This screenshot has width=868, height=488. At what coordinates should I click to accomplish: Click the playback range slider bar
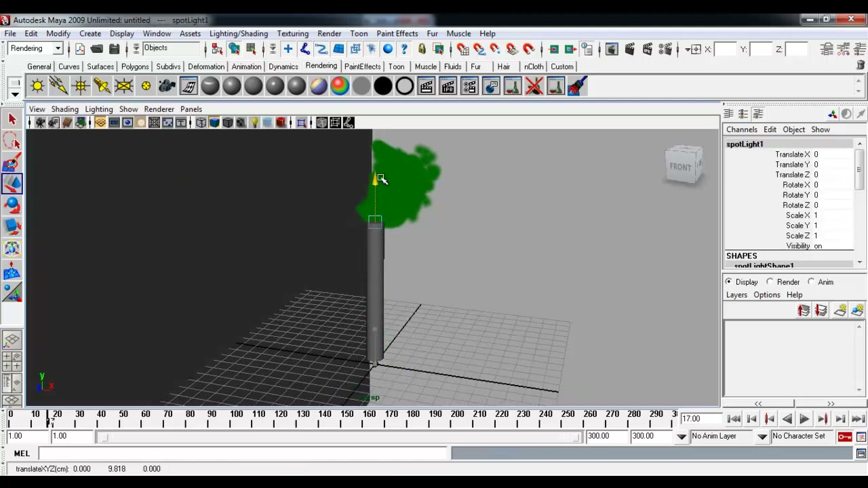tap(339, 436)
